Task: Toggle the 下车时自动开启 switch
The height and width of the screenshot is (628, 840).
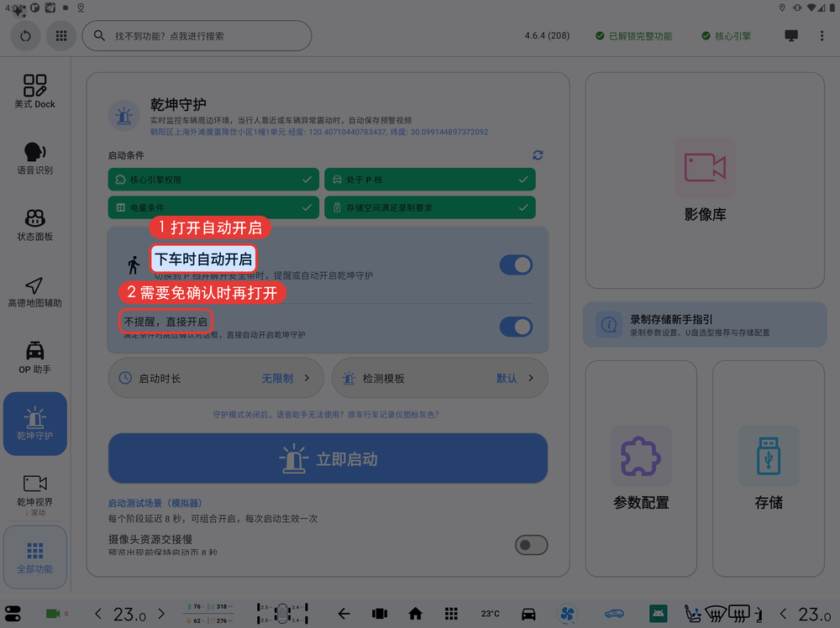Action: [516, 265]
